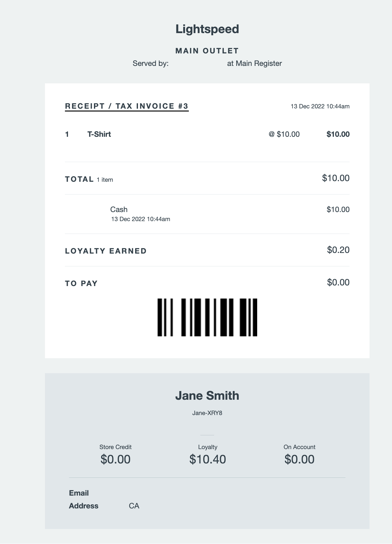
Task: Click the Email field label
Action: click(x=79, y=493)
